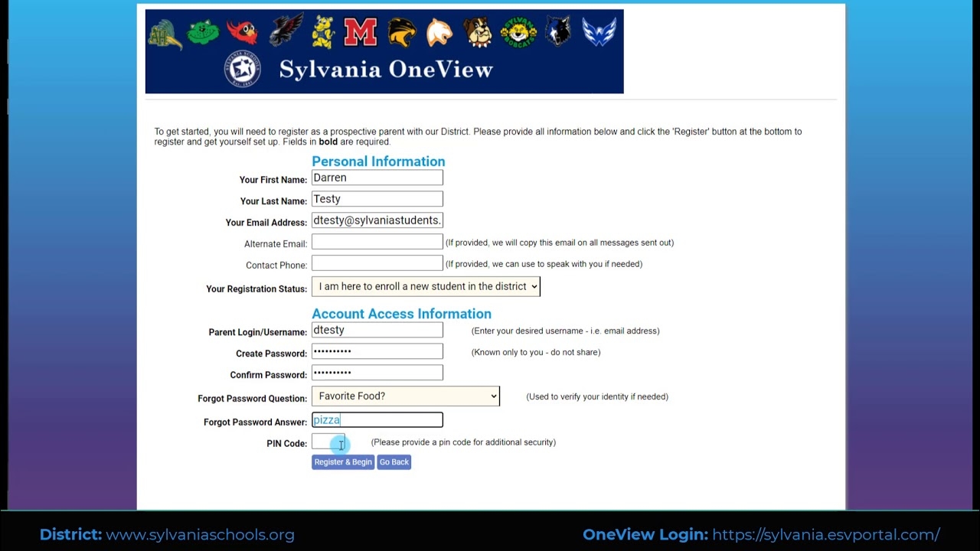The width and height of the screenshot is (980, 551).
Task: Click the green cat mascot logo
Action: pos(203,32)
